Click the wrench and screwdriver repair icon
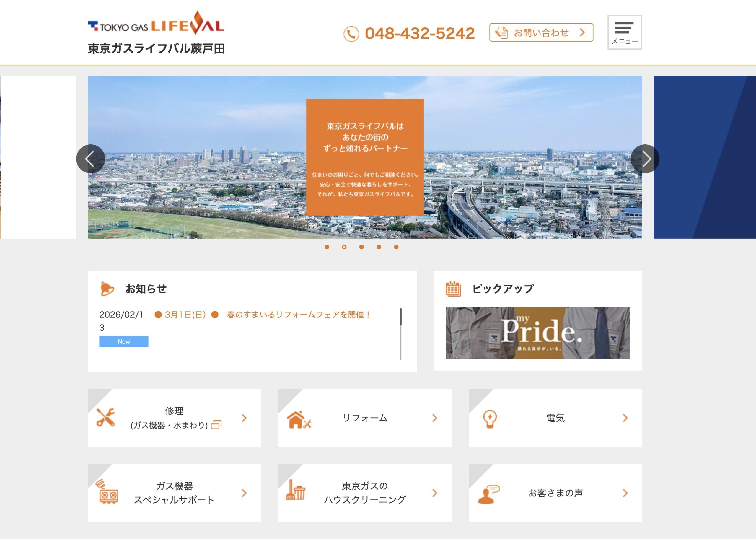Viewport: 756px width, 539px height. [x=105, y=418]
